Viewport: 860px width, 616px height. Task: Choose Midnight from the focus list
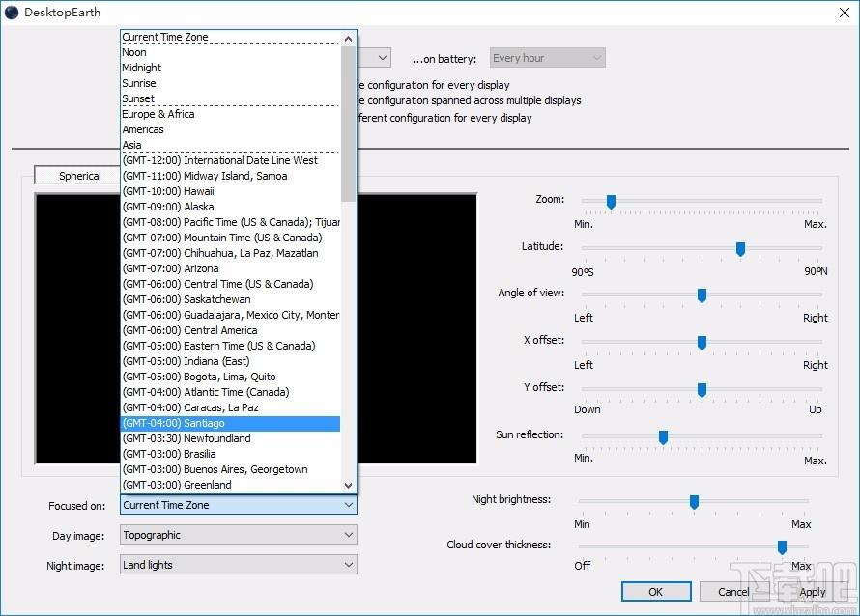[x=230, y=68]
